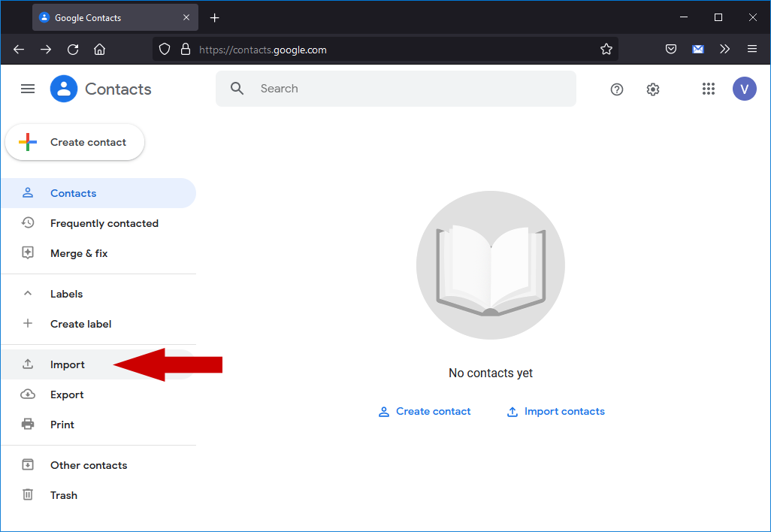Click the Print printer icon
Viewport: 771px width, 532px height.
click(28, 424)
